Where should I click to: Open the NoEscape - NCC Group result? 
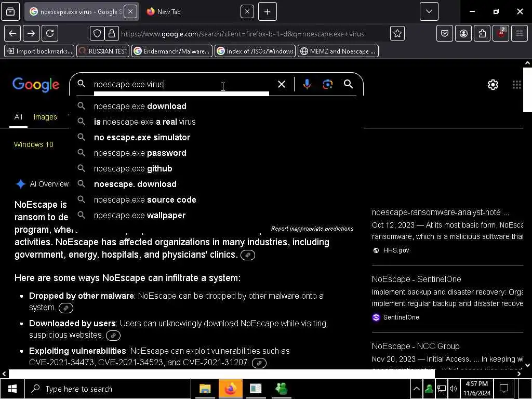pos(416,346)
